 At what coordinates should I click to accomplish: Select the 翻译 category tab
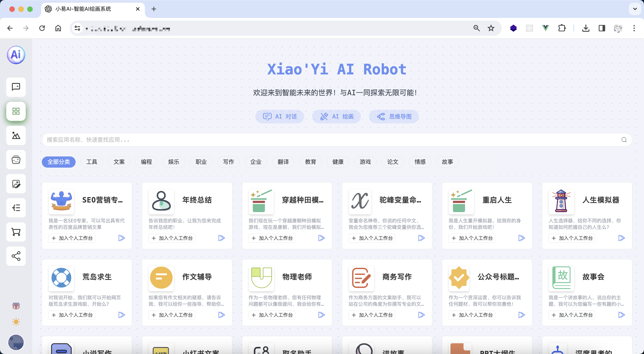click(283, 162)
